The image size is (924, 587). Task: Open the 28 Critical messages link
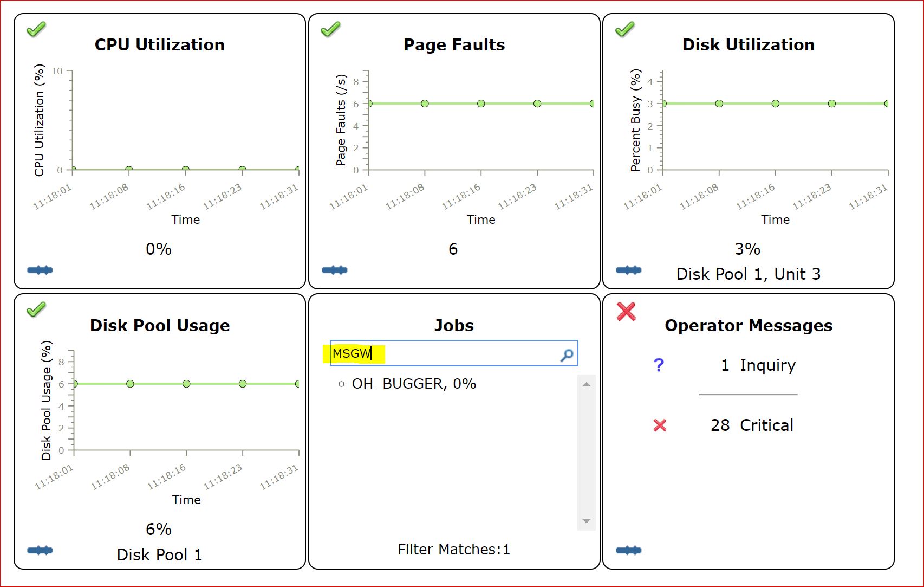pyautogui.click(x=752, y=425)
